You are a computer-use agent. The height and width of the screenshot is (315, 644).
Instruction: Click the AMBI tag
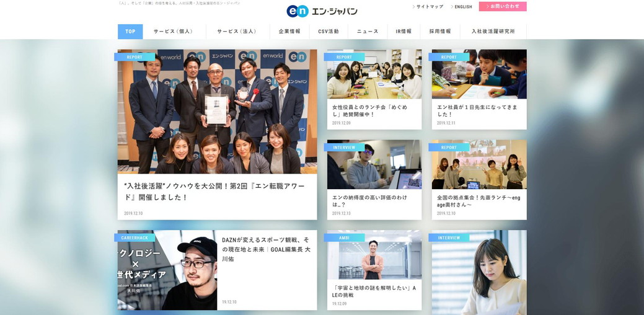pos(344,237)
